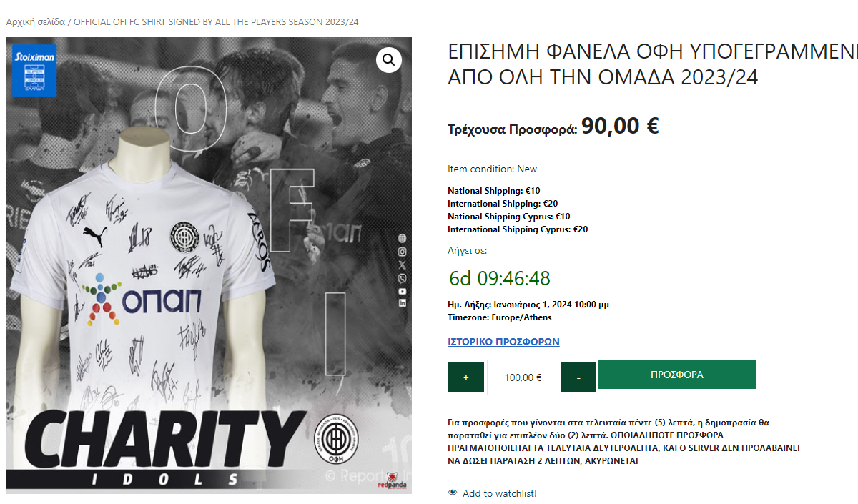Click the Viber phone icon on the image
Image resolution: width=858 pixels, height=504 pixels.
pyautogui.click(x=403, y=278)
